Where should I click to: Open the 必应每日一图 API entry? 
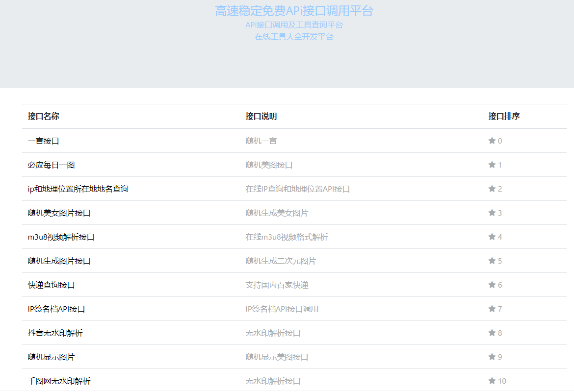point(51,165)
